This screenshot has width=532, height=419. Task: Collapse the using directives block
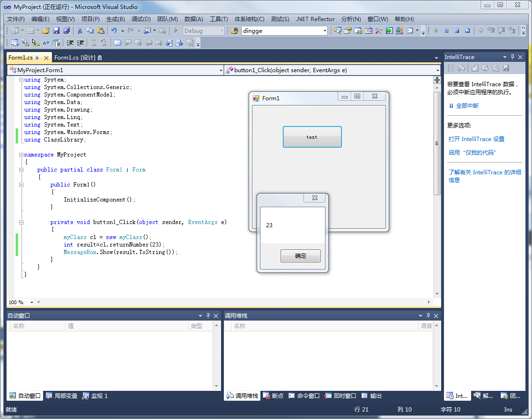point(21,80)
